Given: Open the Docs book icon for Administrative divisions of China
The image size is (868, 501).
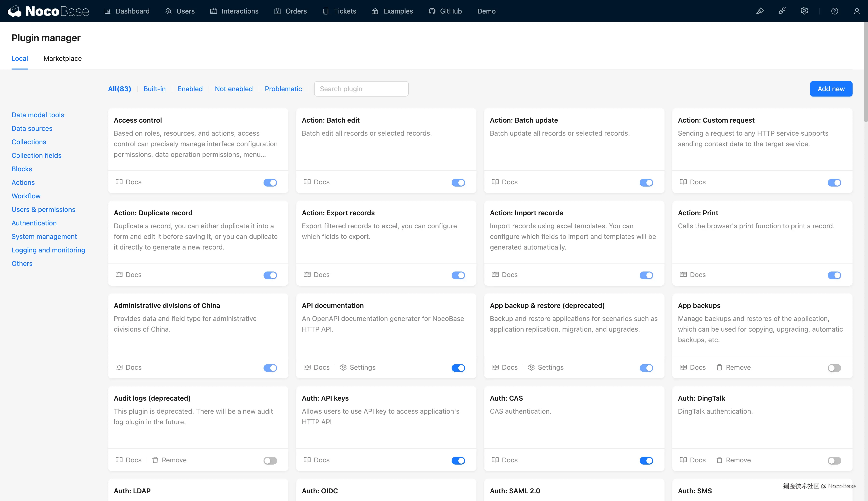Looking at the screenshot, I should [x=119, y=367].
